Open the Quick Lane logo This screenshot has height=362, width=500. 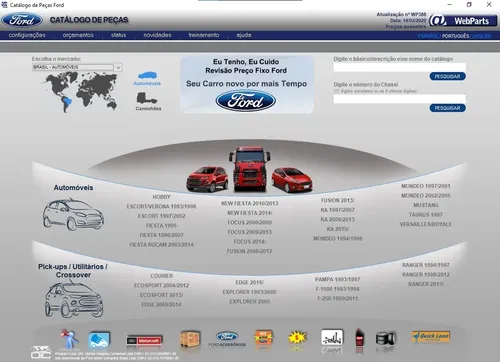click(x=431, y=337)
